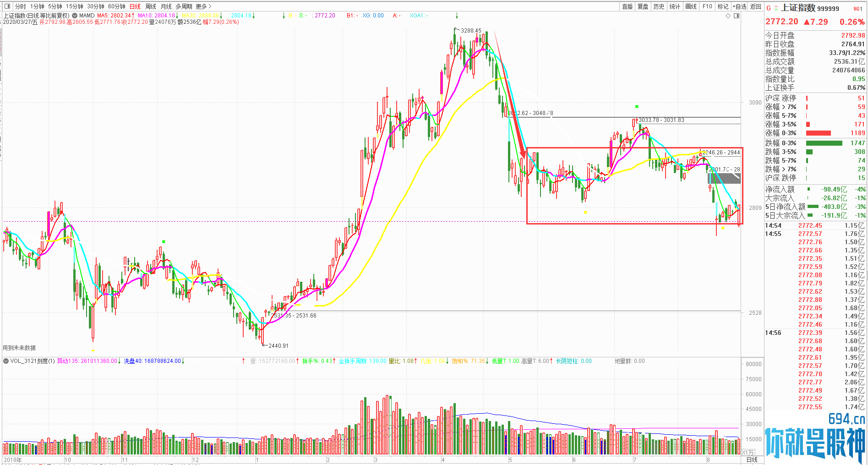Click the list icon beside the G icon
Screen dimensions: 868x465
pos(776,8)
